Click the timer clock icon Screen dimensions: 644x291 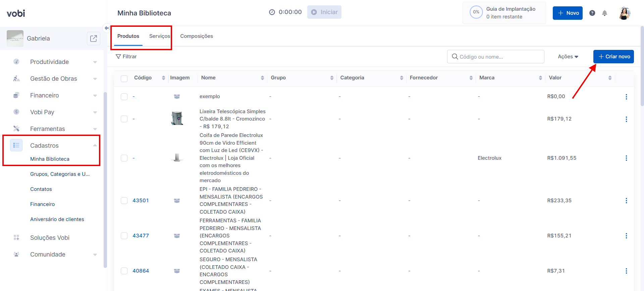tap(272, 12)
